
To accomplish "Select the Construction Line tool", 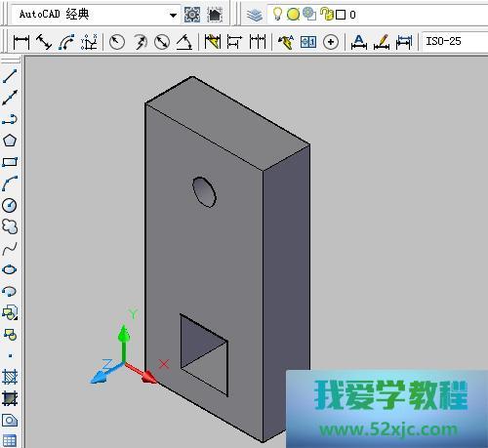I will (10, 98).
